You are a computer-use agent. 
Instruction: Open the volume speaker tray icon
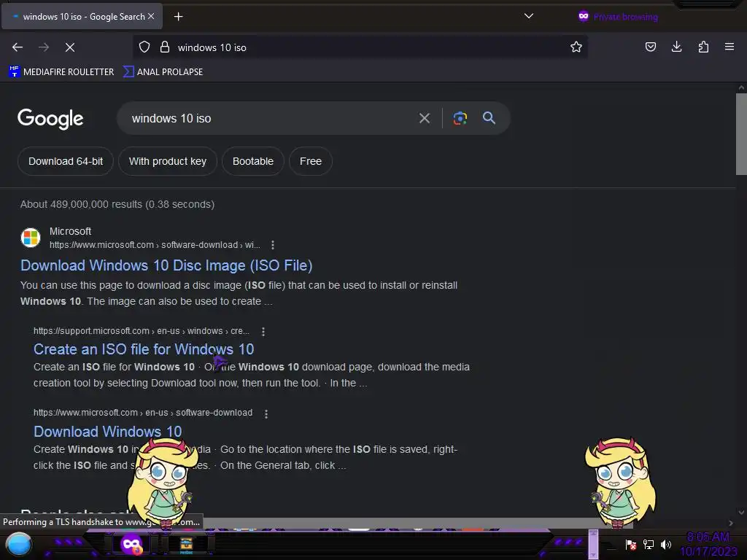coord(665,544)
